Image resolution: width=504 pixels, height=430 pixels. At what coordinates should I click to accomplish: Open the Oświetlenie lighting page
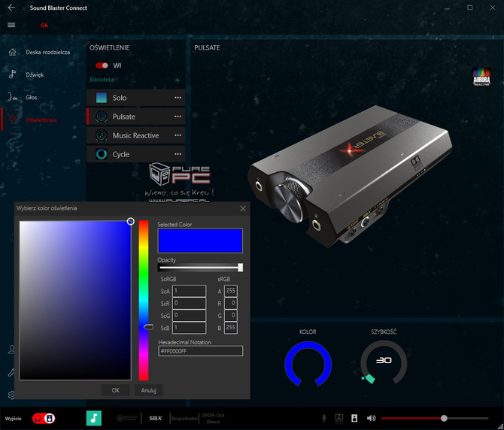click(x=41, y=120)
